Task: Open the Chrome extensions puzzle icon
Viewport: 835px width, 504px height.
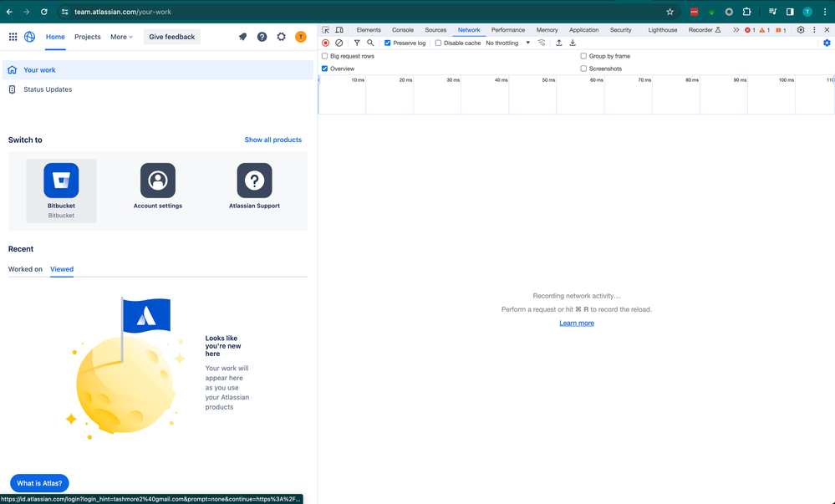Action: (x=746, y=12)
